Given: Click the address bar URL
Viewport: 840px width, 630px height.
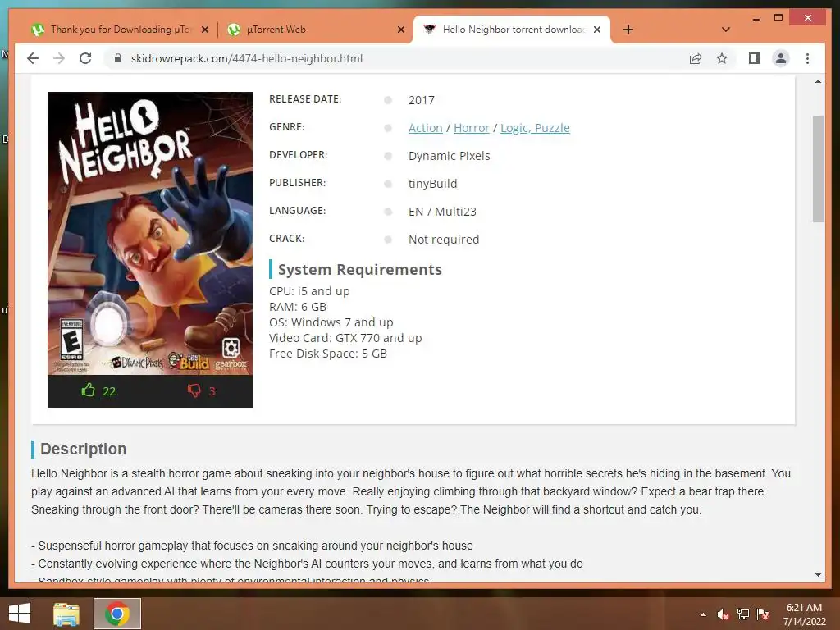Looking at the screenshot, I should [x=247, y=58].
